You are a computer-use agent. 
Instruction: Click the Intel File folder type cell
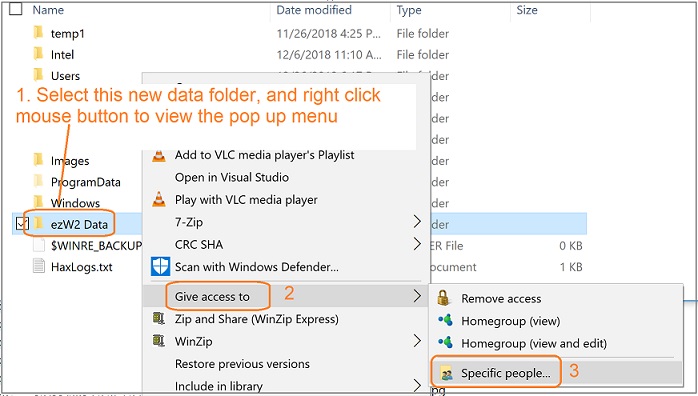click(423, 55)
